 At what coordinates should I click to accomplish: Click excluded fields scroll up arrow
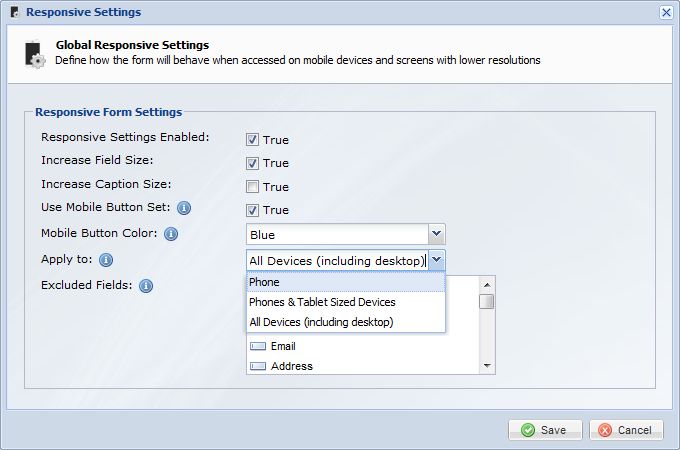click(487, 285)
